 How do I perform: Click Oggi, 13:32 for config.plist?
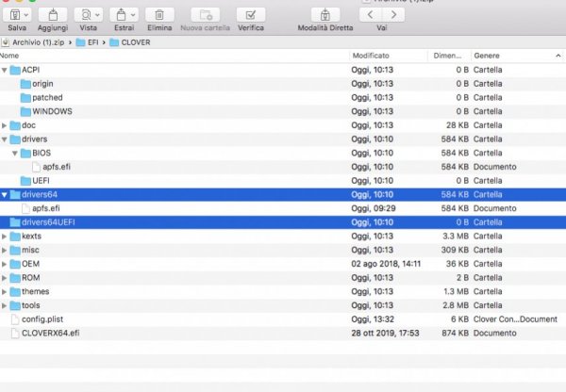[x=373, y=319]
